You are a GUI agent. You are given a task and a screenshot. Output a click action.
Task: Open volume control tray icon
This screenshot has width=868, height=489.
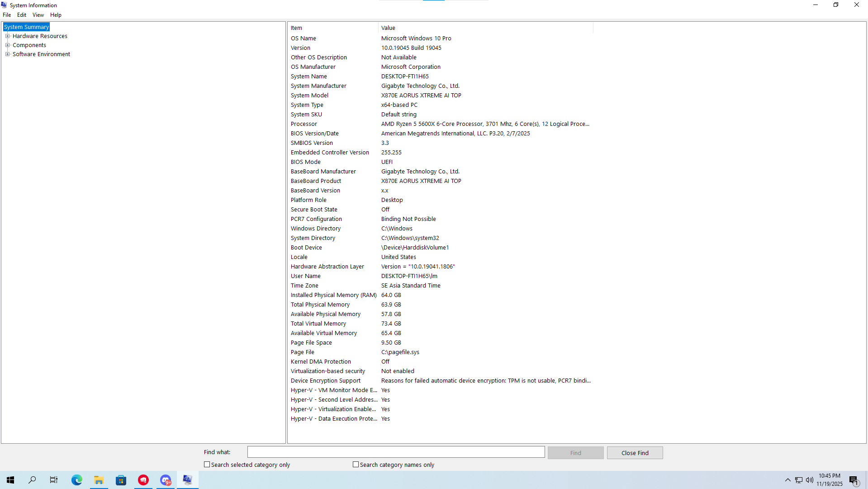[x=810, y=480]
